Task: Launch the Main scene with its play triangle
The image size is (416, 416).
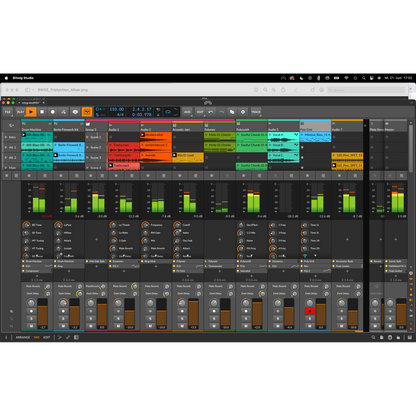Action: click(6, 167)
